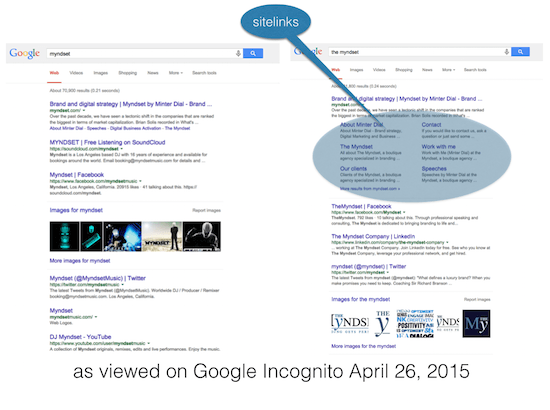Open the dropdown arrow beside linkedin.com/company/the-myndset-company URL
Screen dimensions: 550x410
(x=447, y=242)
